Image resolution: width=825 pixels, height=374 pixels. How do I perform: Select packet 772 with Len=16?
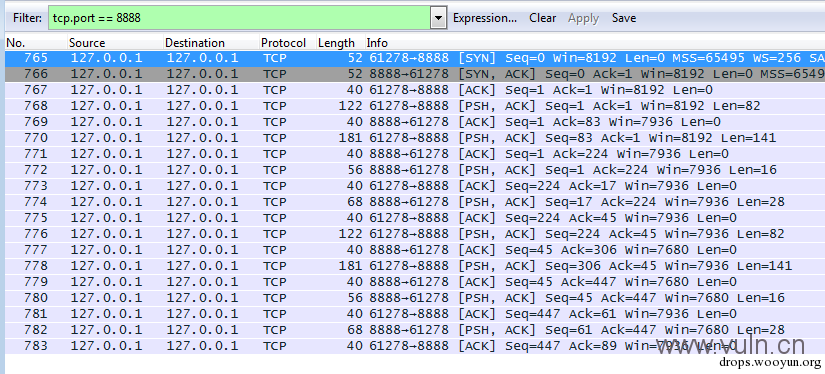(415, 170)
